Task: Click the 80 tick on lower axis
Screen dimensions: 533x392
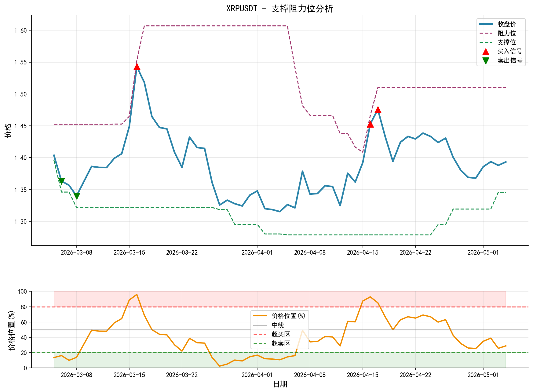Action: click(24, 307)
